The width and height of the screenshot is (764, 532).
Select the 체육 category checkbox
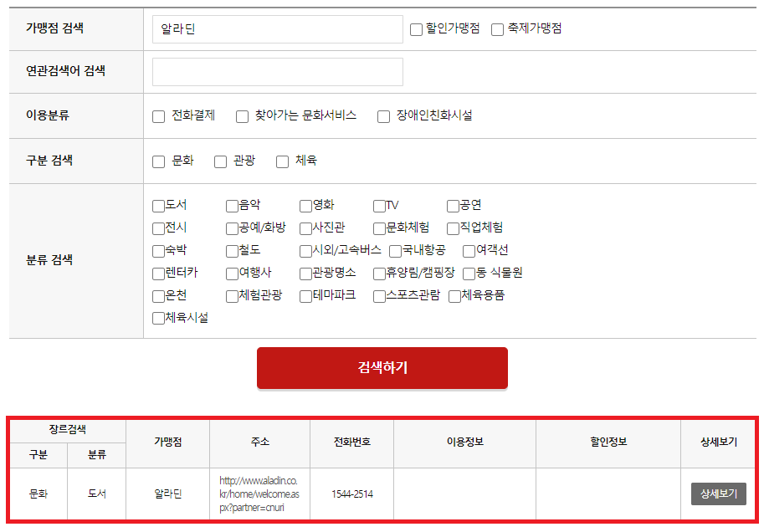282,161
